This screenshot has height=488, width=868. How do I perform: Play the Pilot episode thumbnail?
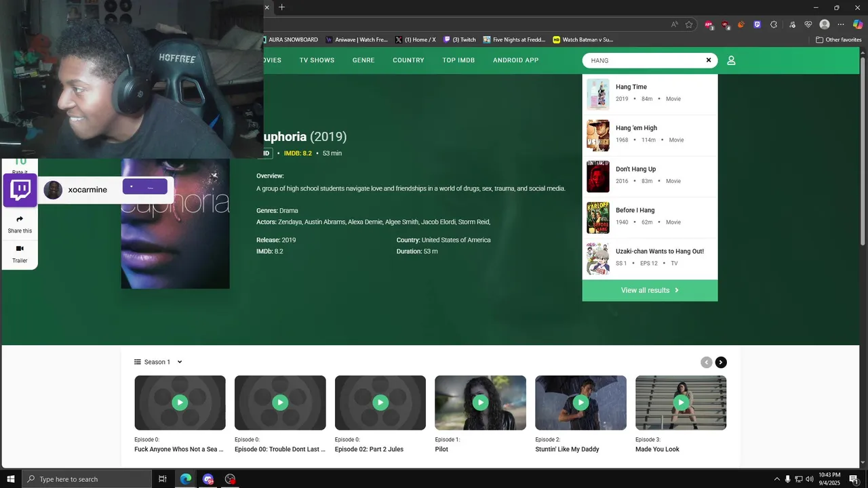coord(480,403)
